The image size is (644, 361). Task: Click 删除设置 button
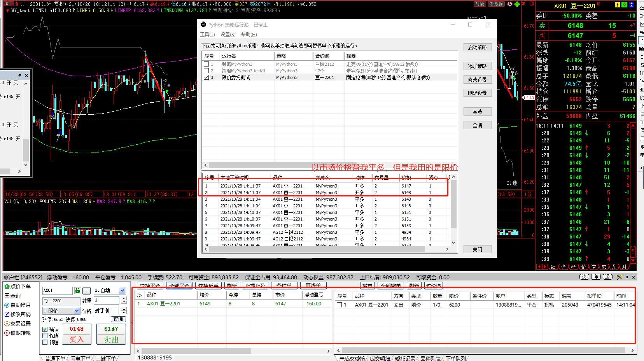point(478,93)
